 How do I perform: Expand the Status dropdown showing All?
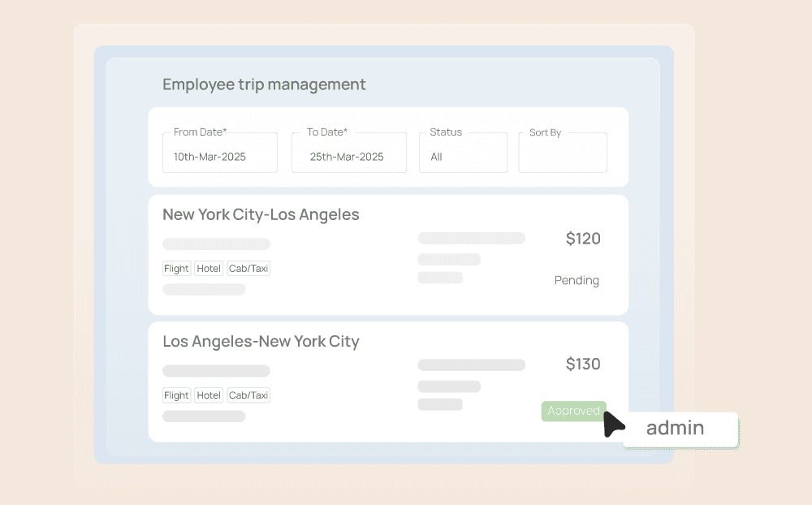(463, 153)
